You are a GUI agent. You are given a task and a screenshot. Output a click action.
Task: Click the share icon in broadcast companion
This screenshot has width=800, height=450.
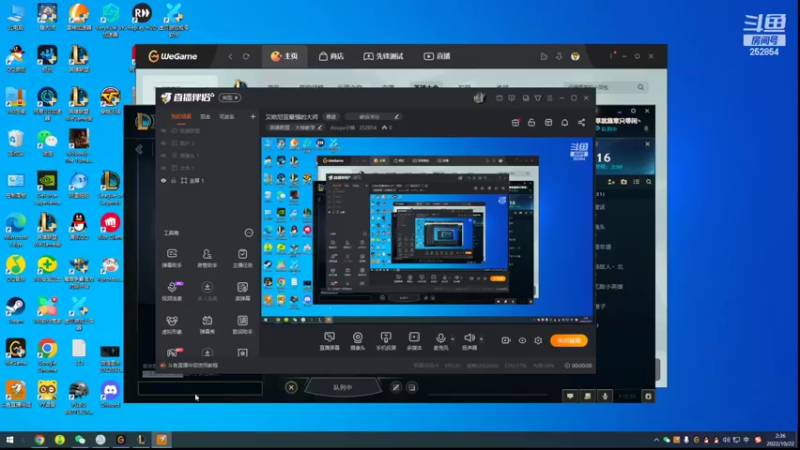[x=581, y=122]
